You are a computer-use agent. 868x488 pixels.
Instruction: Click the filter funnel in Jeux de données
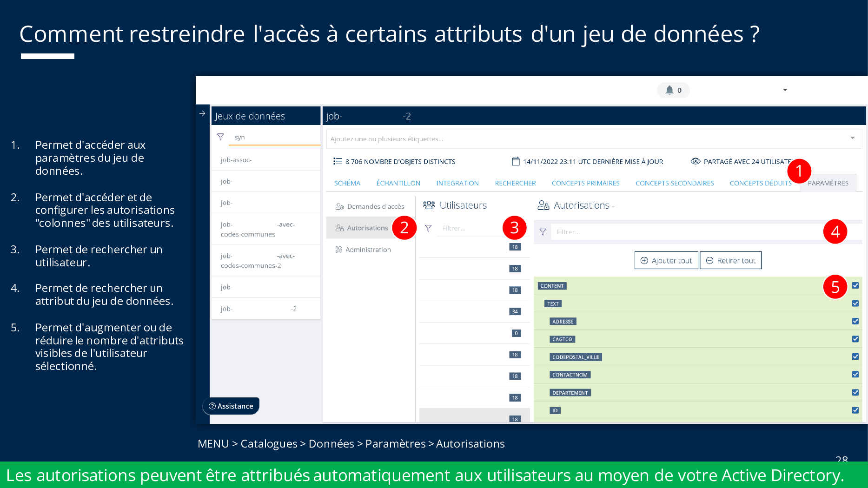coord(220,137)
